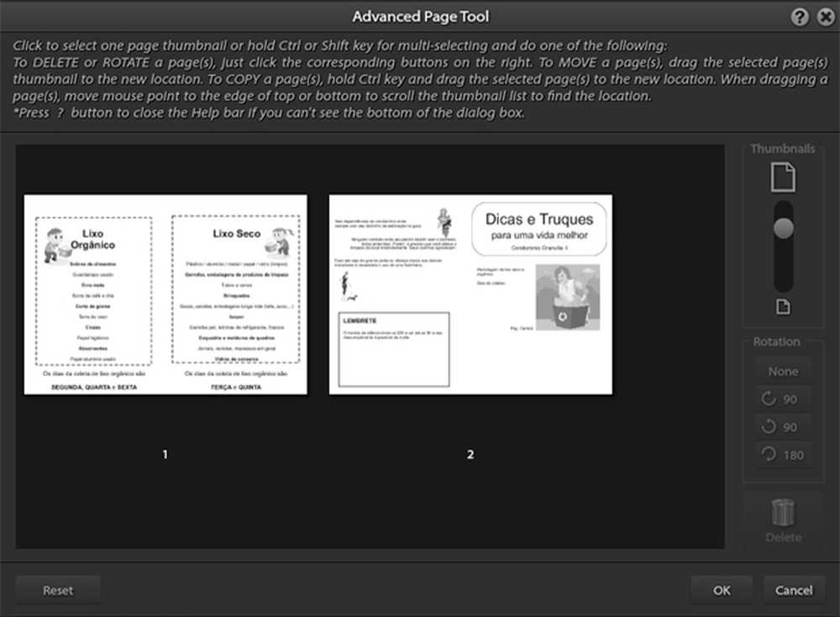Rotate the selected page 90 degrees counterclockwise
Image resolution: width=840 pixels, height=617 pixels.
[x=782, y=426]
